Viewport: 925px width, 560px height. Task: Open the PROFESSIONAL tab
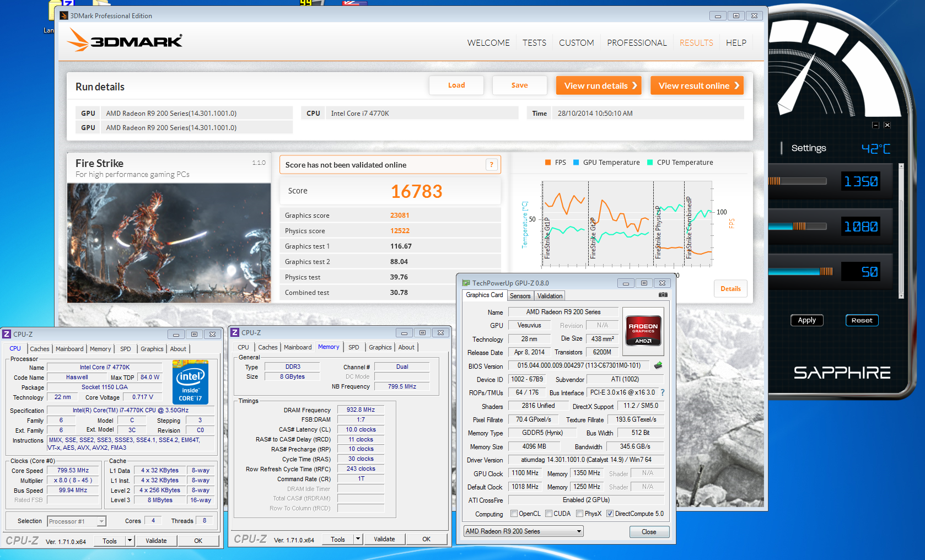637,42
